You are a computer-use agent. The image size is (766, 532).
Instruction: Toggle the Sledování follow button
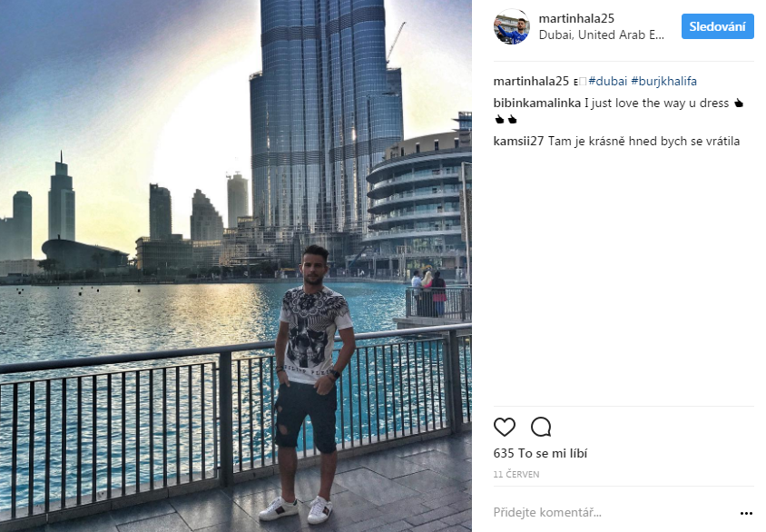717,26
